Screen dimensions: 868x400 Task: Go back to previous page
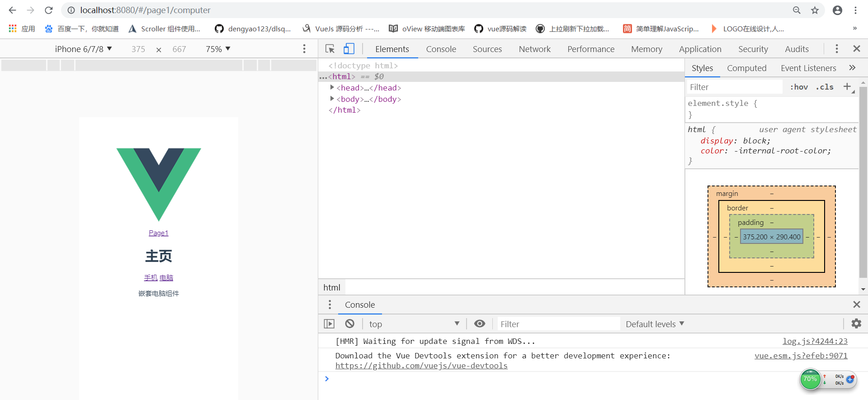coord(12,10)
